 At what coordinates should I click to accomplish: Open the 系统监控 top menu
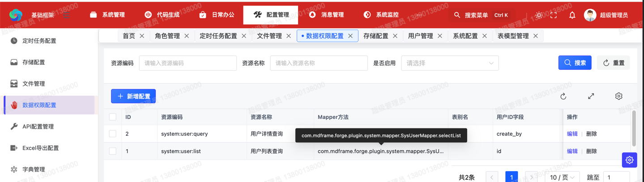click(381, 15)
